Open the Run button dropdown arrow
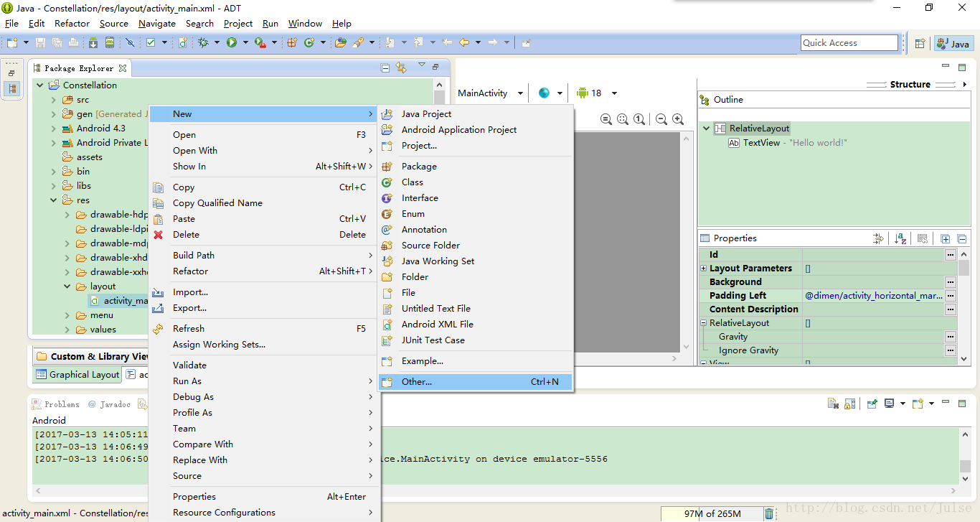This screenshot has width=980, height=522. coord(245,43)
